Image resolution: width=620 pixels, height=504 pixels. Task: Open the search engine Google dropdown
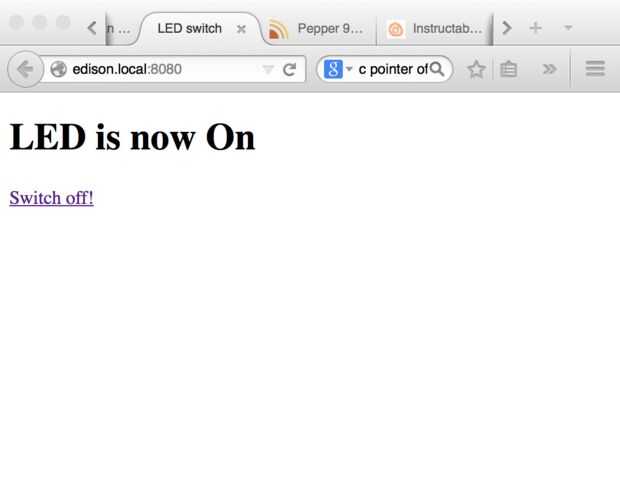(338, 69)
